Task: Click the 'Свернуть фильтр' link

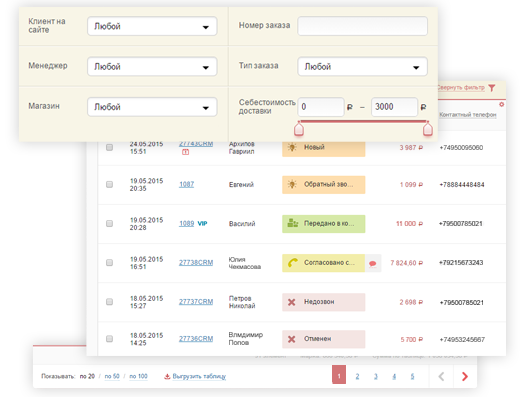Action: [461, 88]
